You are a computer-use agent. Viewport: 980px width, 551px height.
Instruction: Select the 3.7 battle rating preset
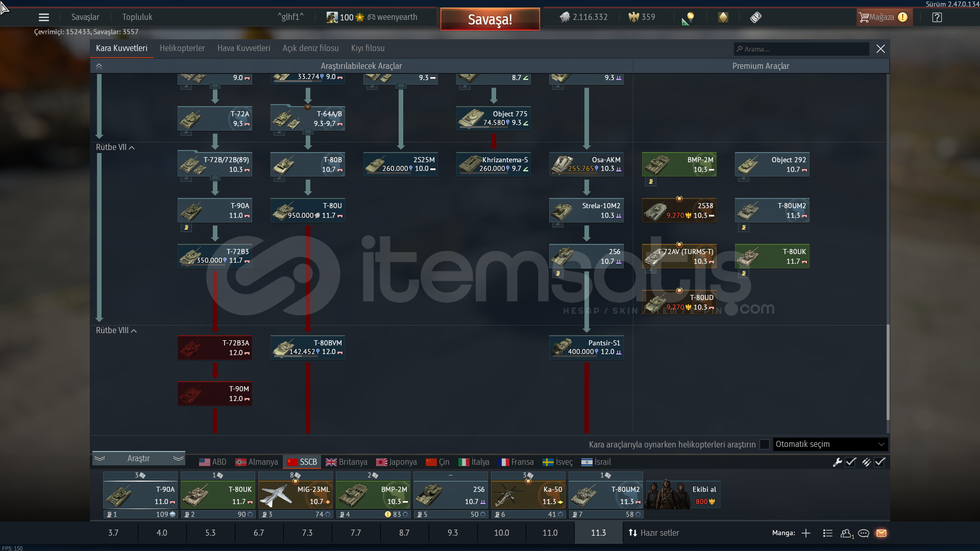113,533
